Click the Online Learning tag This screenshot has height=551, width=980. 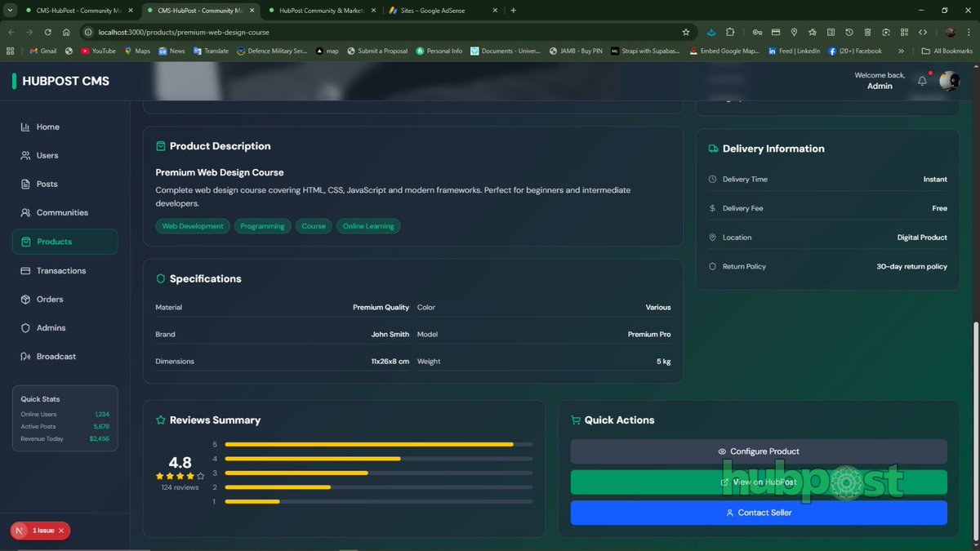pyautogui.click(x=368, y=226)
